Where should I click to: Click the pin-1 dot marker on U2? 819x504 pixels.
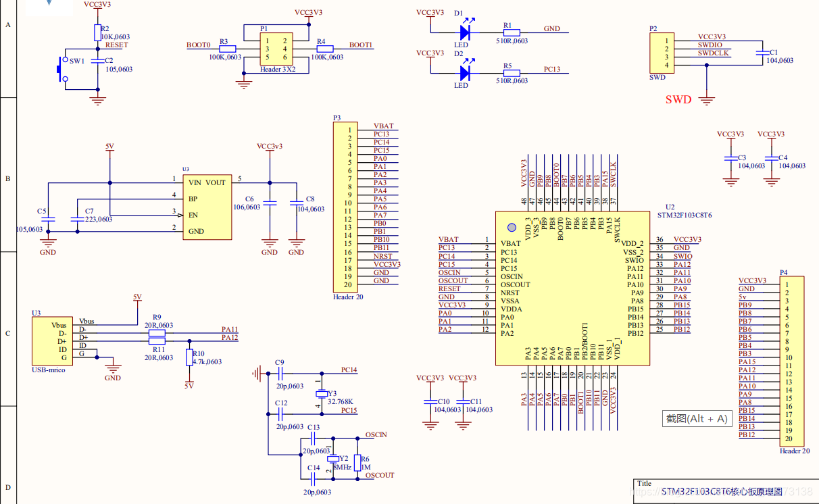(512, 228)
